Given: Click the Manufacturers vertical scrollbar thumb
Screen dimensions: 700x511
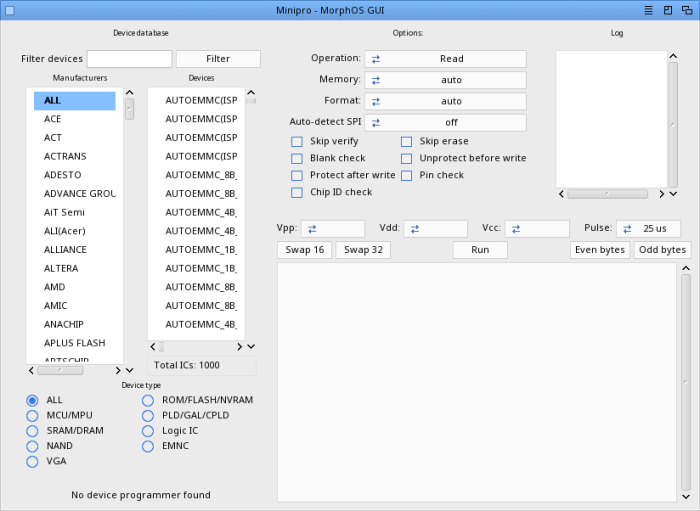Looking at the screenshot, I should (129, 109).
